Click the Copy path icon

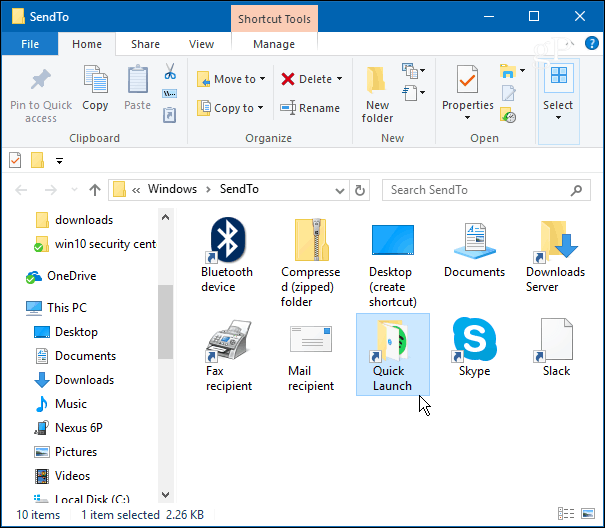pyautogui.click(x=169, y=93)
